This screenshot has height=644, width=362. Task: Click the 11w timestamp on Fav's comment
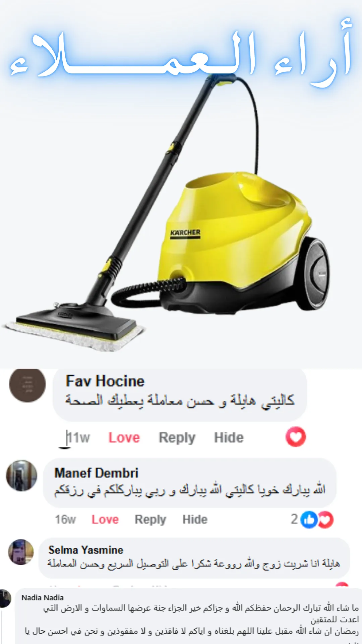click(78, 438)
